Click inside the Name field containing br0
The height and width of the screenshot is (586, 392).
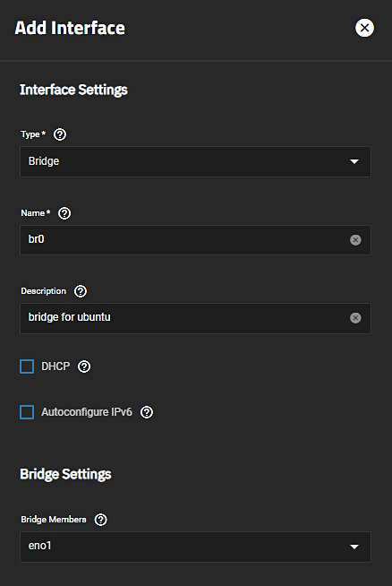(x=195, y=240)
